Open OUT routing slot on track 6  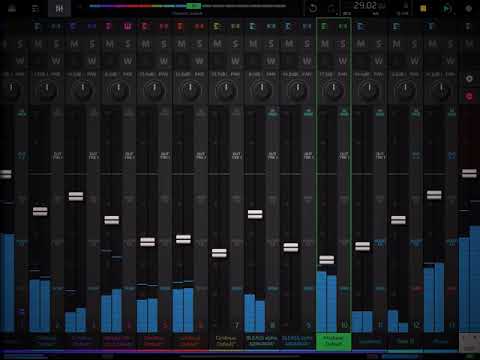tap(200, 156)
